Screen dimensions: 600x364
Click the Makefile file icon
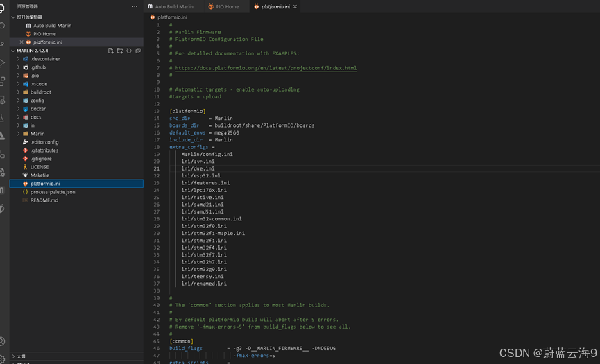25,175
